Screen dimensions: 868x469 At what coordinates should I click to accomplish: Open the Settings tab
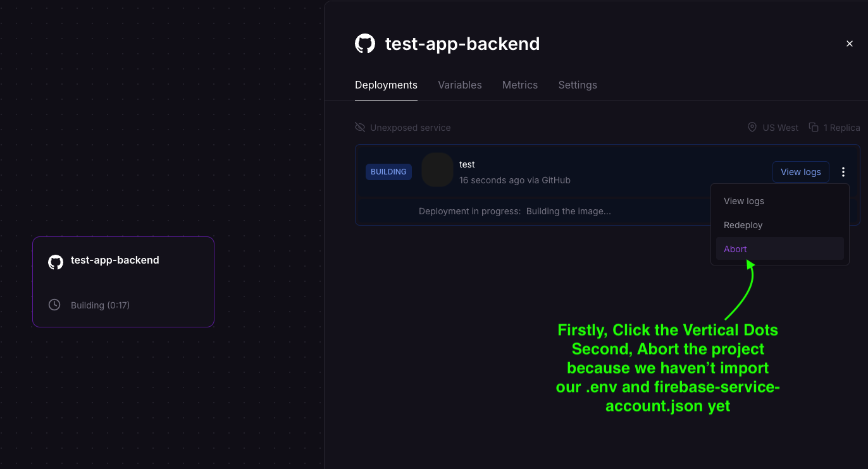[577, 85]
